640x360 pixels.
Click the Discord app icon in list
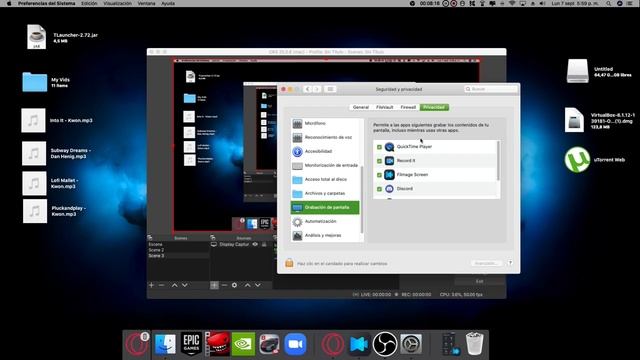pyautogui.click(x=389, y=189)
